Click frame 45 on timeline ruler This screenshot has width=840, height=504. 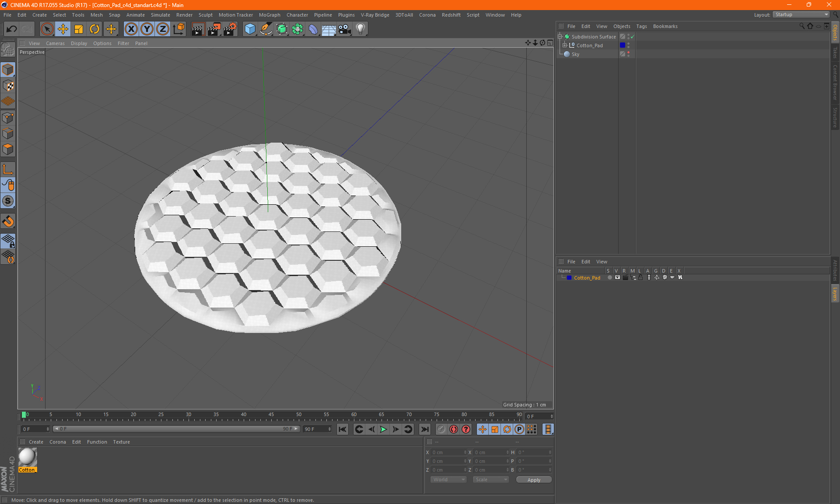pos(271,415)
